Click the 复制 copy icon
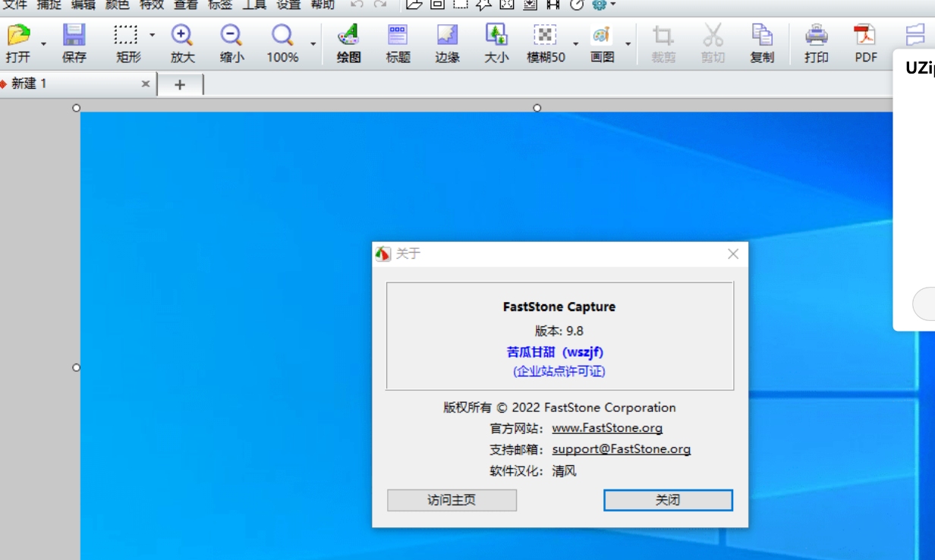Viewport: 935px width, 560px height. click(762, 35)
